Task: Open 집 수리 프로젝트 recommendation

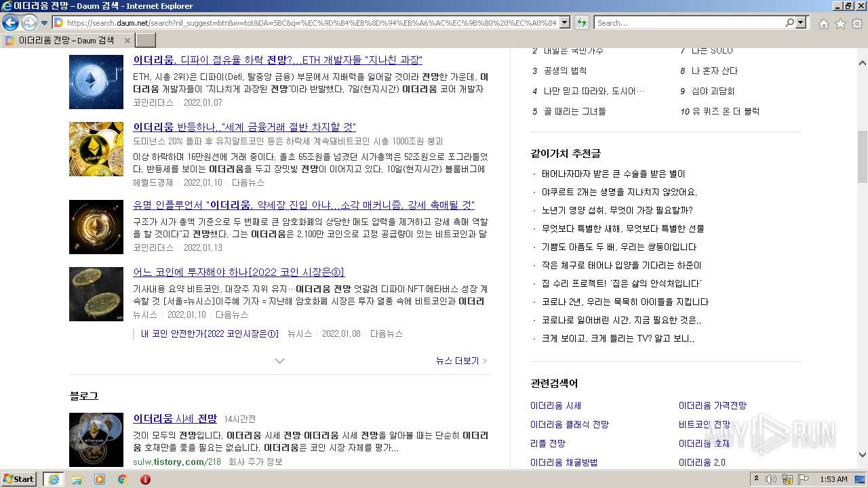Action: click(x=622, y=283)
